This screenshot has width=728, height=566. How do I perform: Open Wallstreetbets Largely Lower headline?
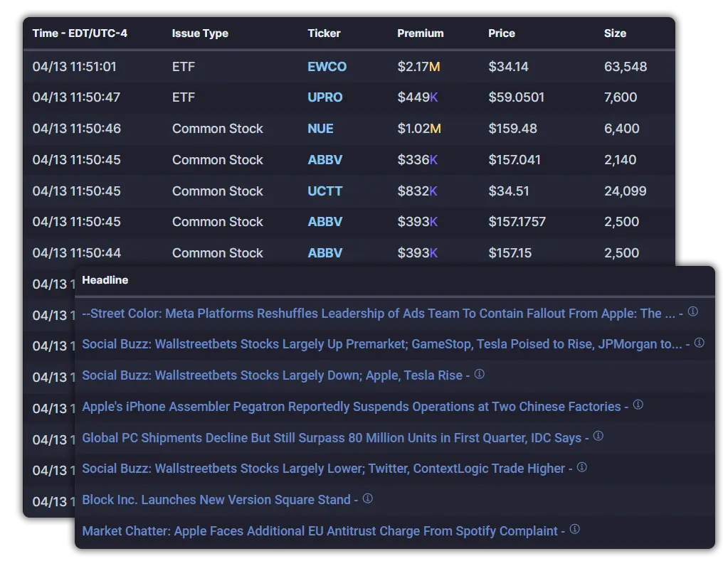[x=323, y=469]
